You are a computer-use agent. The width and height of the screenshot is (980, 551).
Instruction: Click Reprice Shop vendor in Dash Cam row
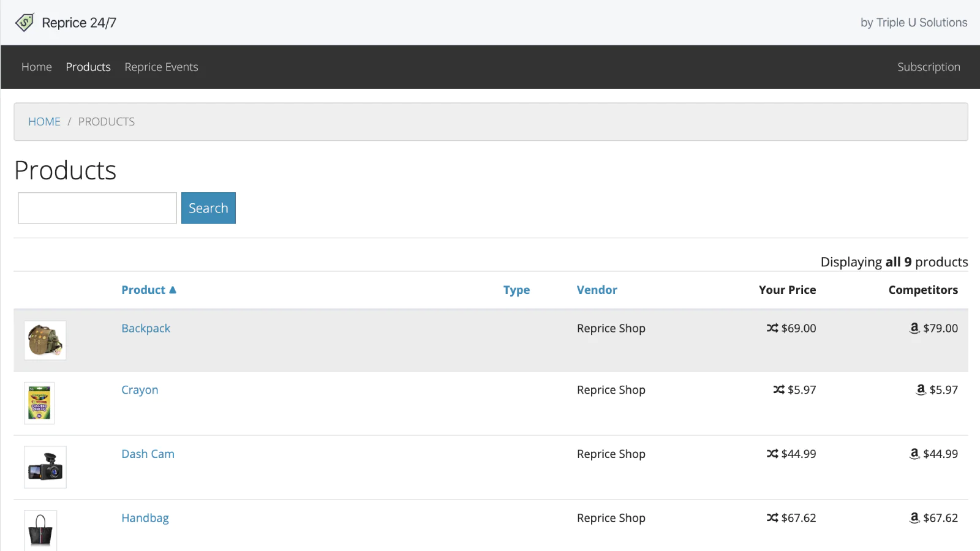pos(611,454)
